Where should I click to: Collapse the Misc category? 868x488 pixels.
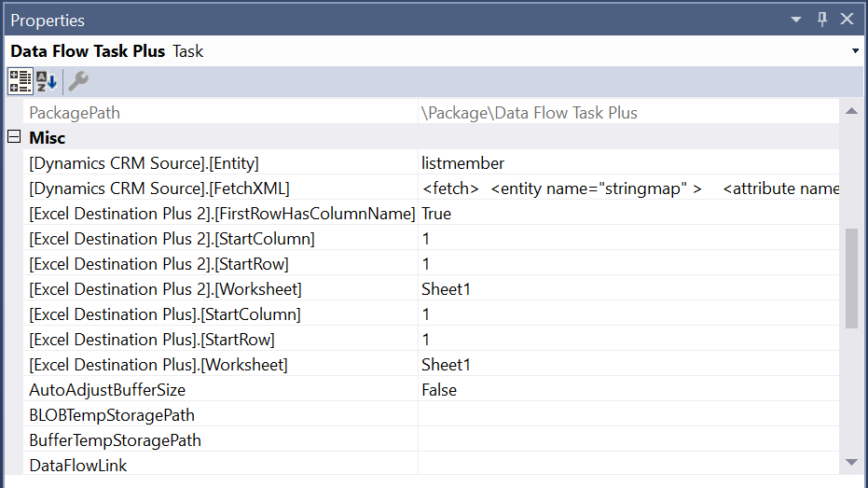coord(14,137)
